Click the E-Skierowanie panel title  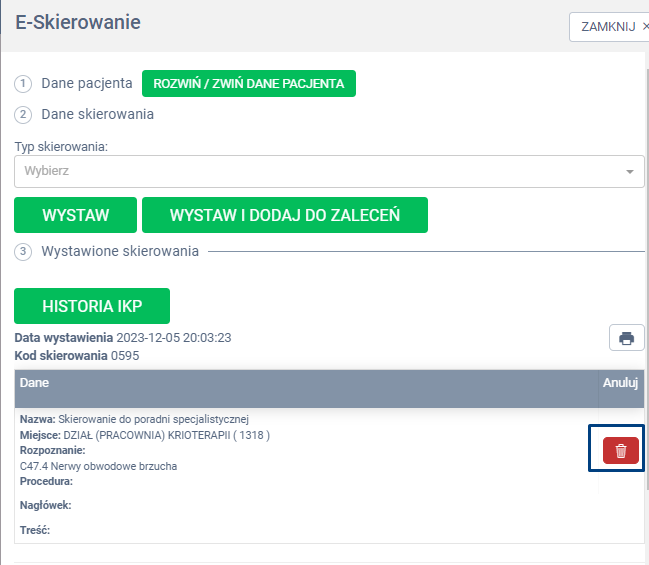click(x=78, y=22)
